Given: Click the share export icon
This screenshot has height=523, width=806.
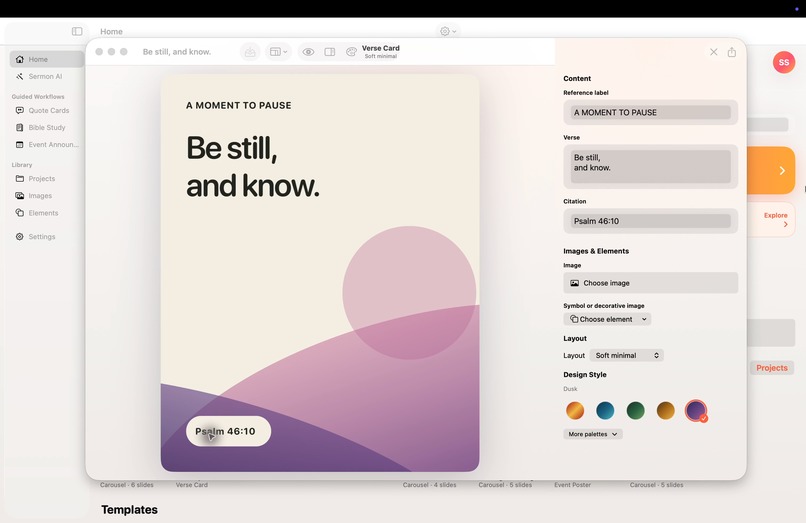Looking at the screenshot, I should [x=732, y=52].
